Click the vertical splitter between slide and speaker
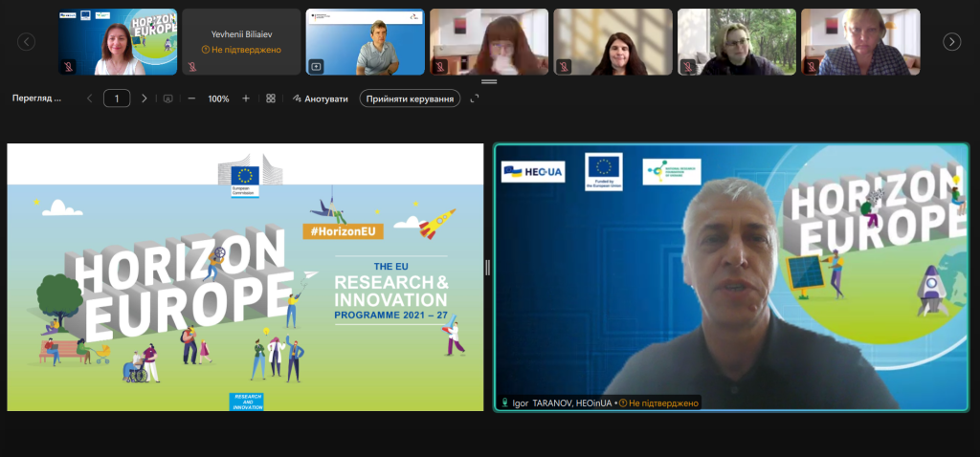The image size is (980, 457). 487,267
